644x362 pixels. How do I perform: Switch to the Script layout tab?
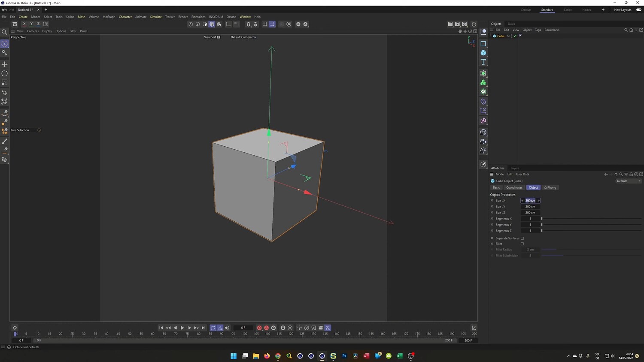[x=568, y=10]
